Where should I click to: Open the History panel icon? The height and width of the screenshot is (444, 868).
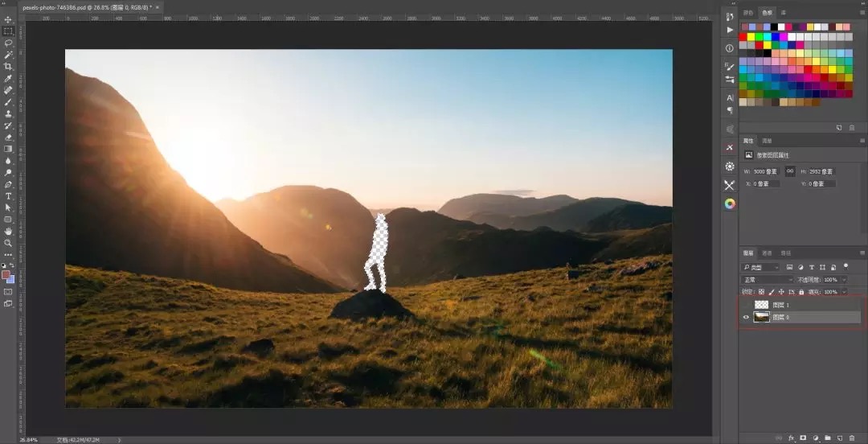click(x=730, y=17)
